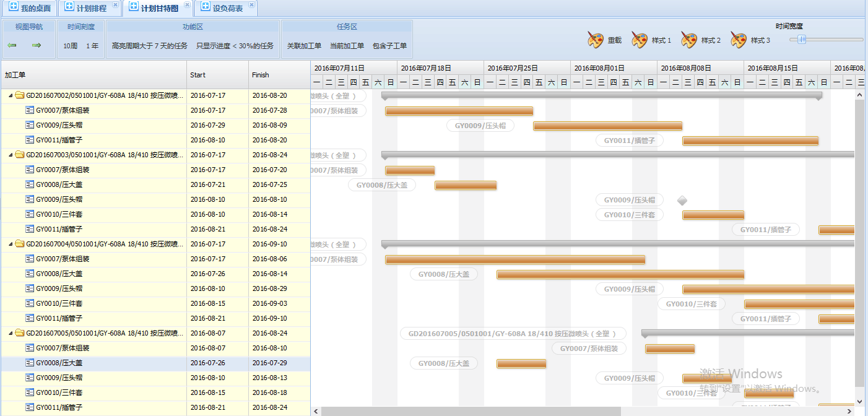Screen dimensions: 868x416
Task: Set time scale to 10周
Action: coord(70,46)
